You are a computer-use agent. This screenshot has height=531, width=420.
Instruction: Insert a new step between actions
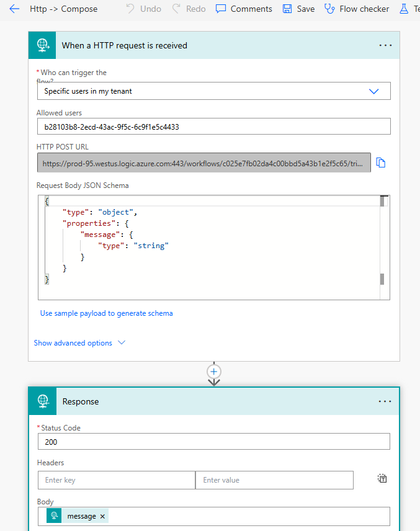coord(213,372)
